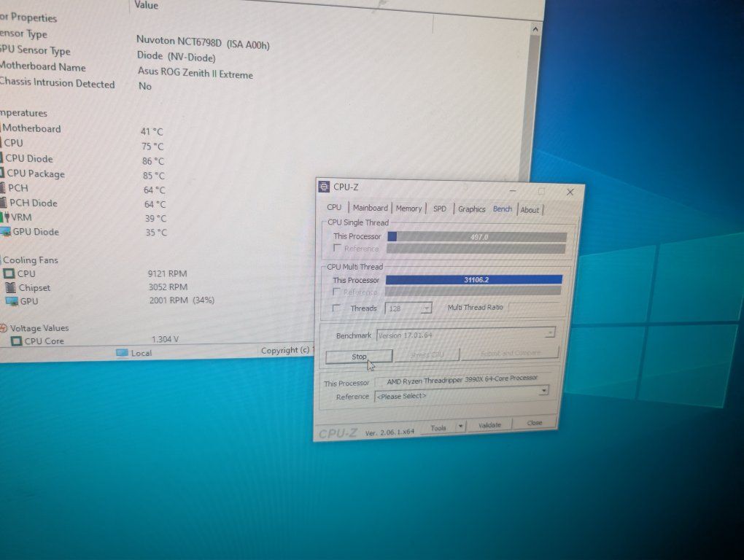Click the Local computer icon in status bar
Screen dimensions: 744x560
(123, 353)
